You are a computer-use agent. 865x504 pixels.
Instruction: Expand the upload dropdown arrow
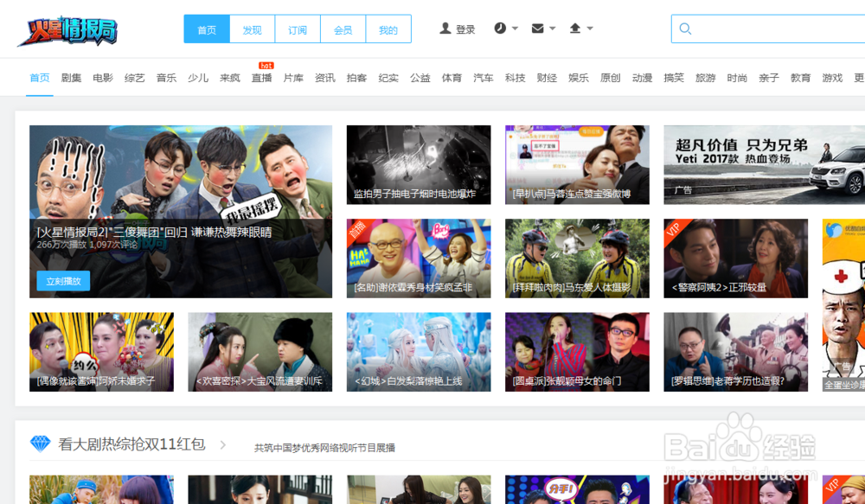point(590,29)
